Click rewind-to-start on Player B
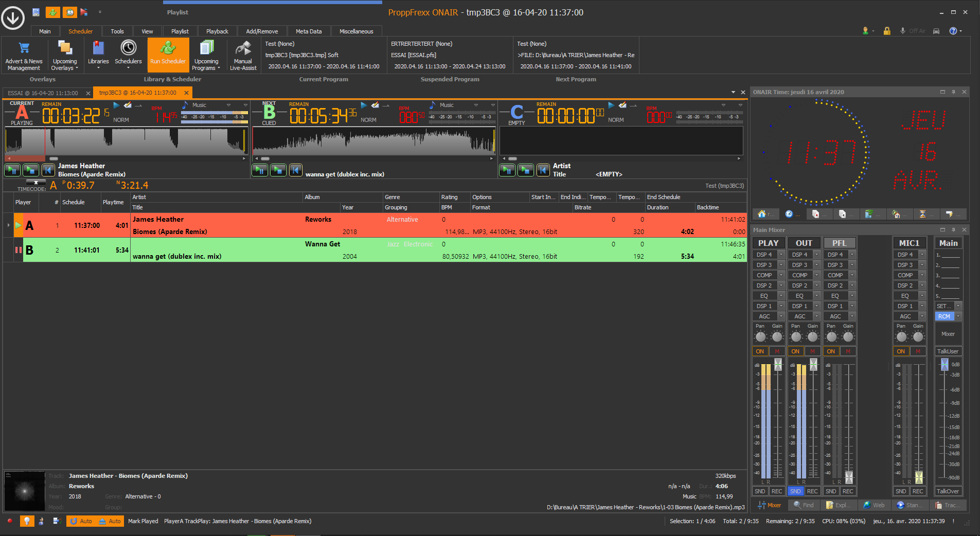 [x=296, y=170]
